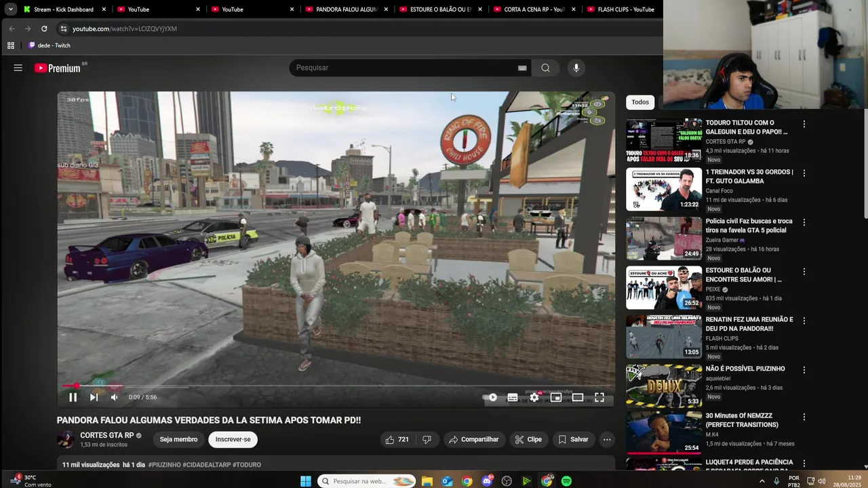Image resolution: width=868 pixels, height=488 pixels.
Task: Open Discord from the taskbar
Action: [487, 481]
